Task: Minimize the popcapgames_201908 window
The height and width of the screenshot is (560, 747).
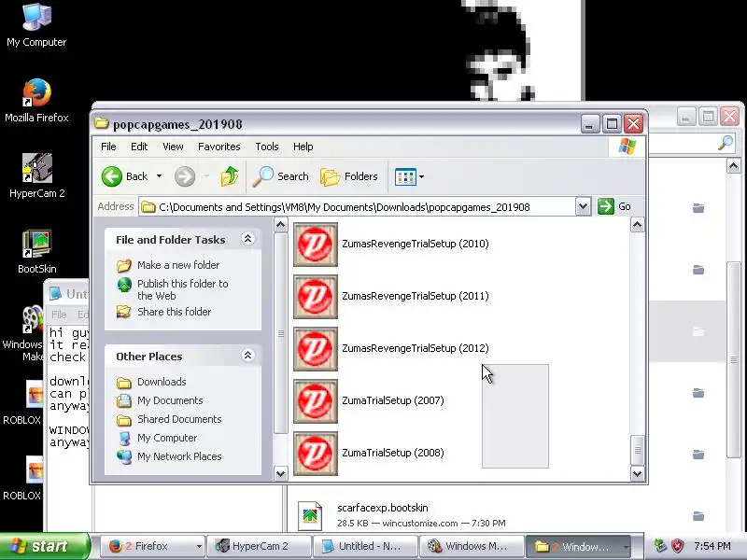Action: (x=590, y=124)
